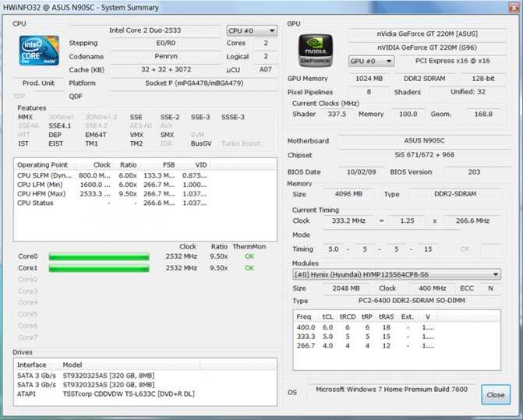Open the CPU #0 selector dropdown
Image resolution: width=523 pixels, height=420 pixels.
(252, 30)
